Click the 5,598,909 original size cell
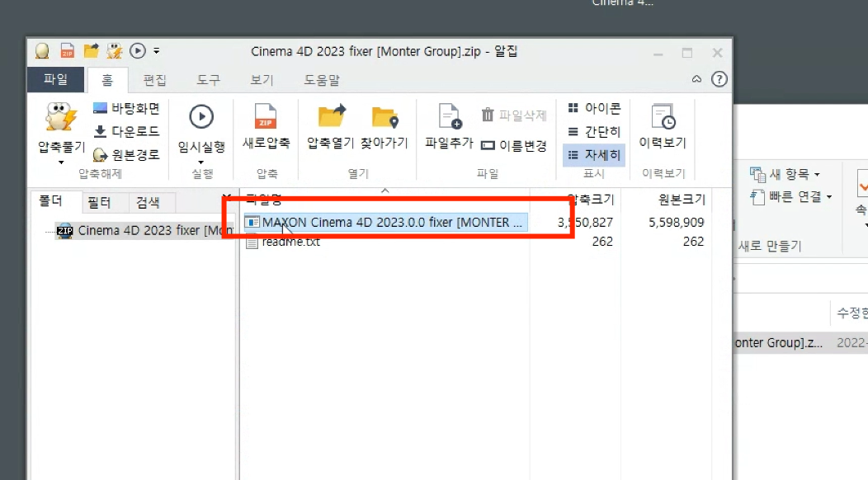 676,222
